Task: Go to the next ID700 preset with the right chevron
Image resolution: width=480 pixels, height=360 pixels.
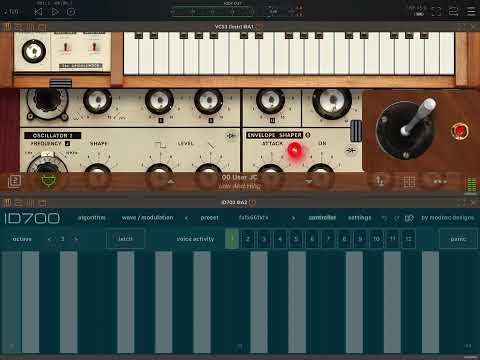Action: pyautogui.click(x=293, y=218)
